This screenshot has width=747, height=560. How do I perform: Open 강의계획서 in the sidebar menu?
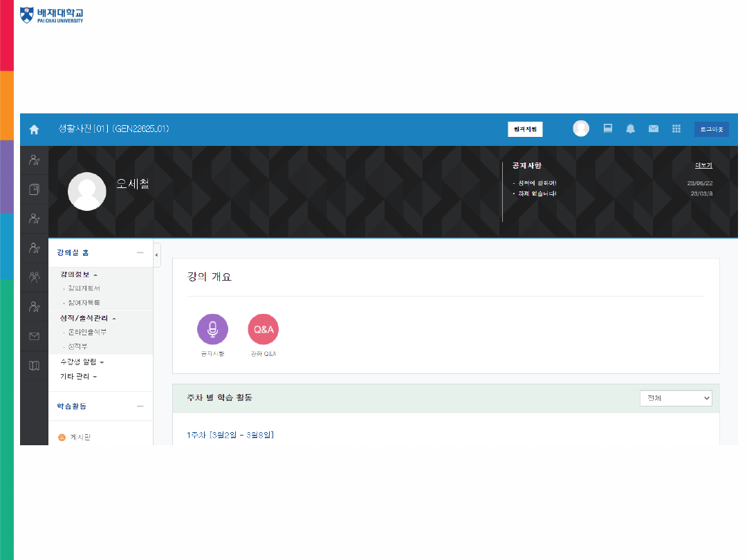[84, 288]
